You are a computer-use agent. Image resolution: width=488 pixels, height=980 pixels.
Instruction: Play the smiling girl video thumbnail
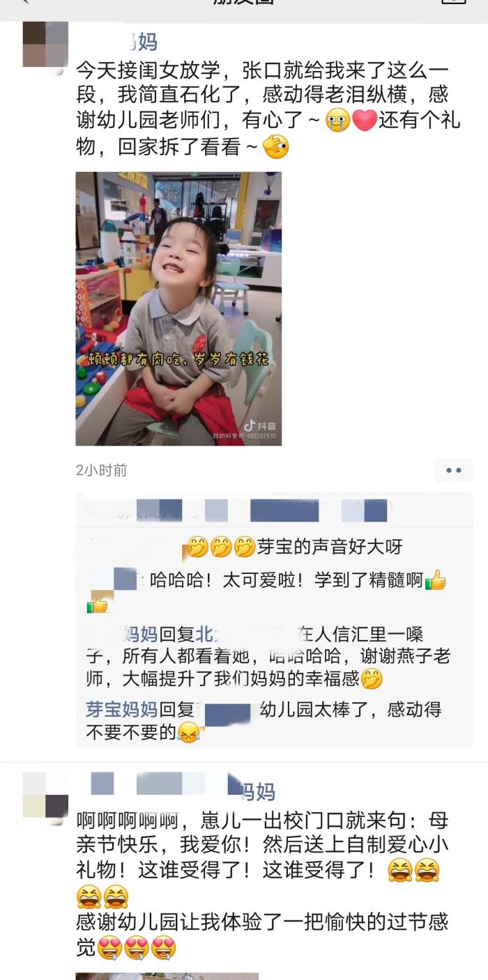[x=178, y=309]
